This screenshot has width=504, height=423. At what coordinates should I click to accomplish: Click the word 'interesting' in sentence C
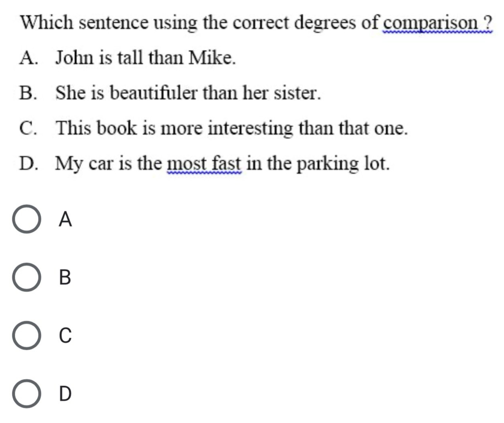pyautogui.click(x=251, y=128)
